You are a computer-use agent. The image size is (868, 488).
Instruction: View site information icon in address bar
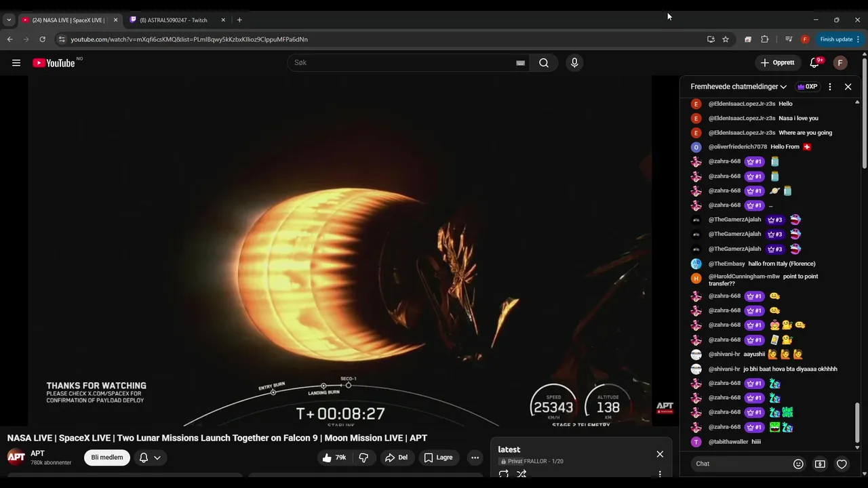(x=62, y=39)
